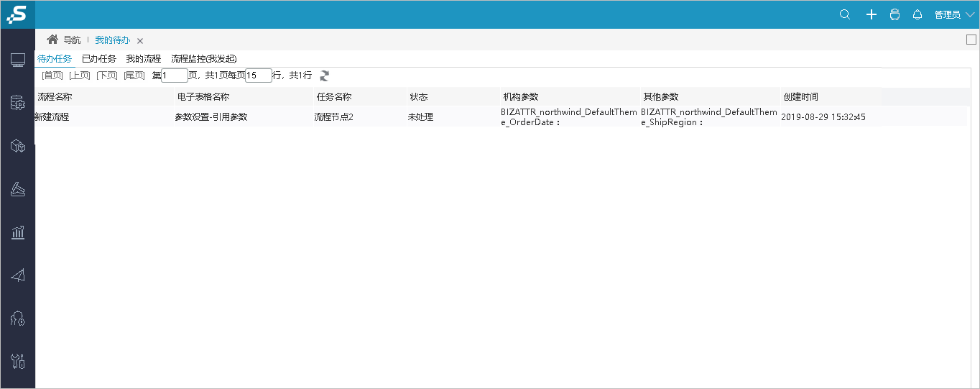Click the plus create-new icon
Viewport: 980px width, 389px height.
tap(872, 14)
